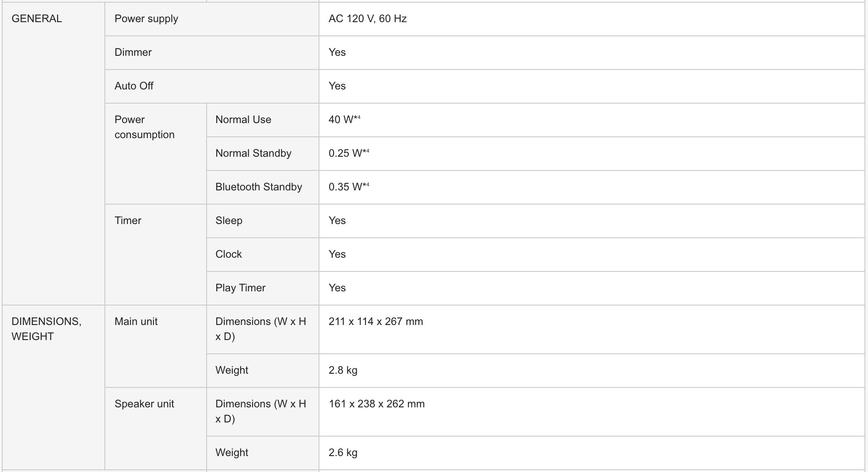Select the Normal Standby label
This screenshot has height=472, width=868.
pyautogui.click(x=253, y=153)
